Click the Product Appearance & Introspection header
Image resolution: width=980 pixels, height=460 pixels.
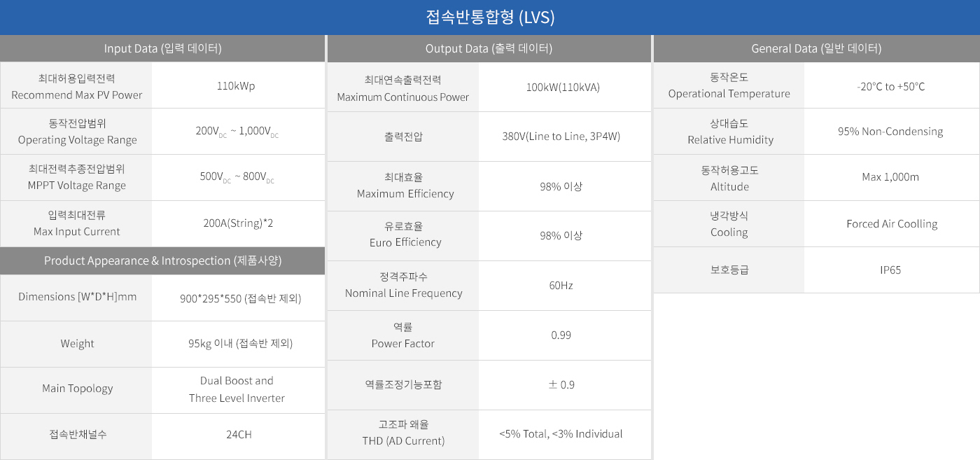[x=162, y=260]
